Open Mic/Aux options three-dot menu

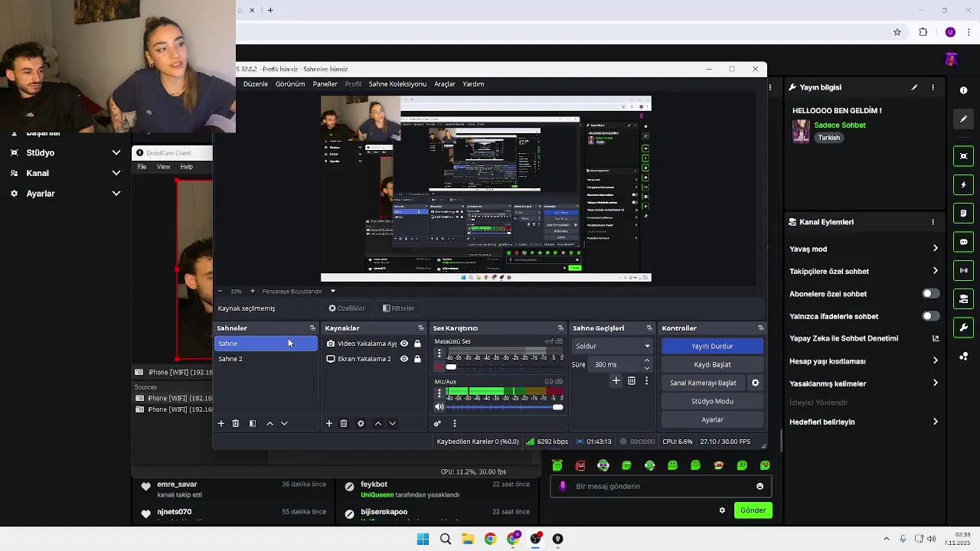(439, 393)
